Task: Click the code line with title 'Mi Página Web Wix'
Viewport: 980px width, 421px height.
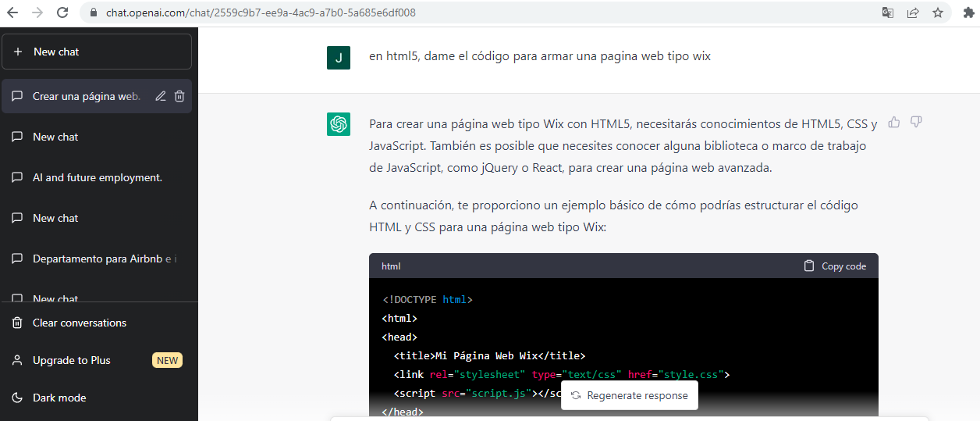Action: coord(490,355)
